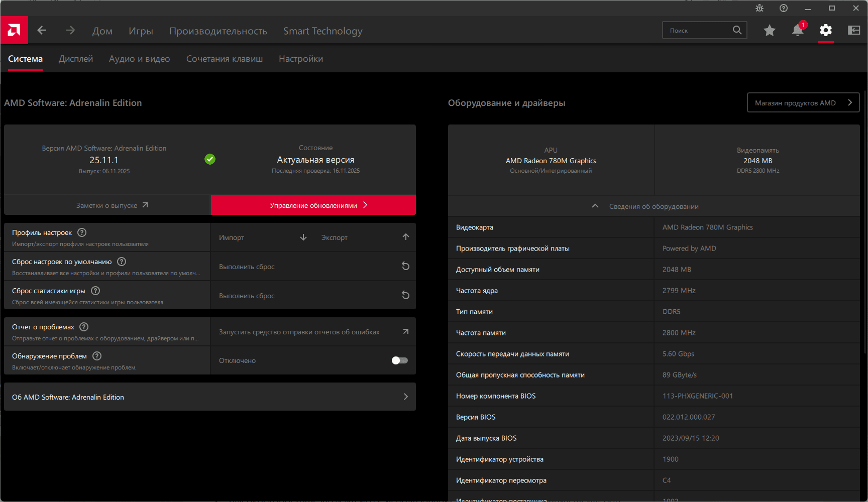Image resolution: width=868 pixels, height=502 pixels.
Task: Open the help question mark in title bar
Action: click(x=784, y=8)
